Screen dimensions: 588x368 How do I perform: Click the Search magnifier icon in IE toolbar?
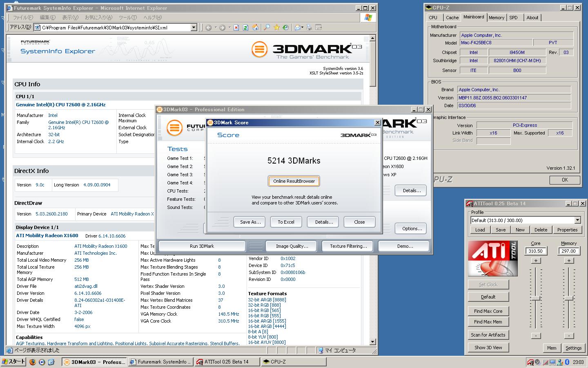[x=267, y=27]
